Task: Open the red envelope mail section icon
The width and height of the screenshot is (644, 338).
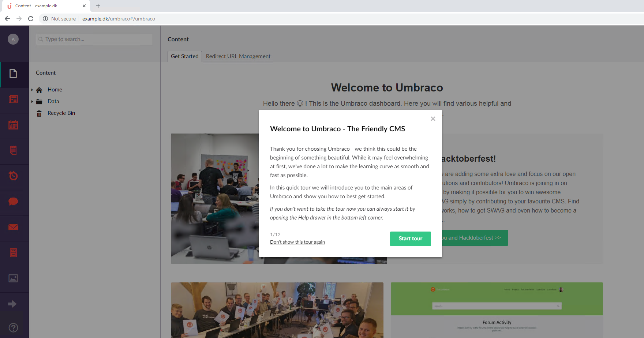Action: point(13,227)
